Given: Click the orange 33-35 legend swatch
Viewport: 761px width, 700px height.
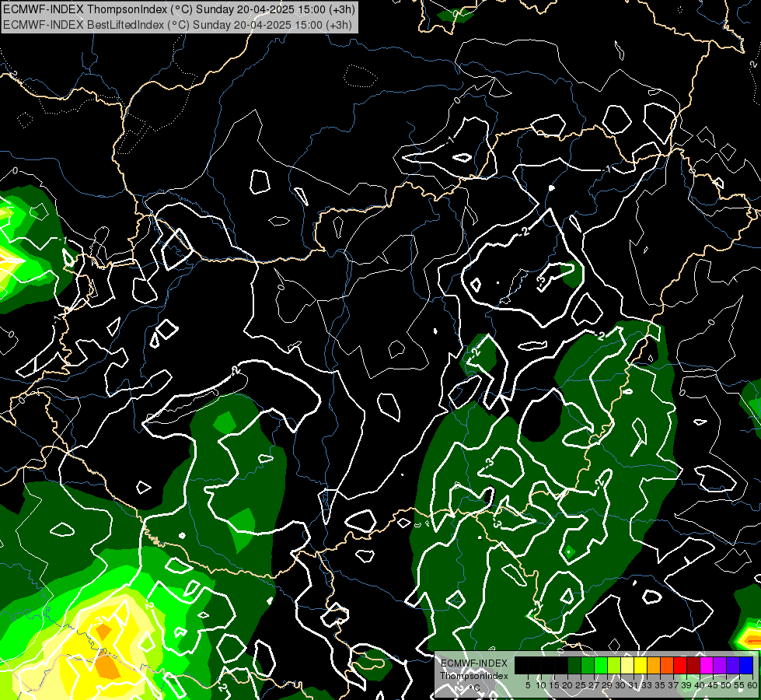Looking at the screenshot, I should click(654, 665).
